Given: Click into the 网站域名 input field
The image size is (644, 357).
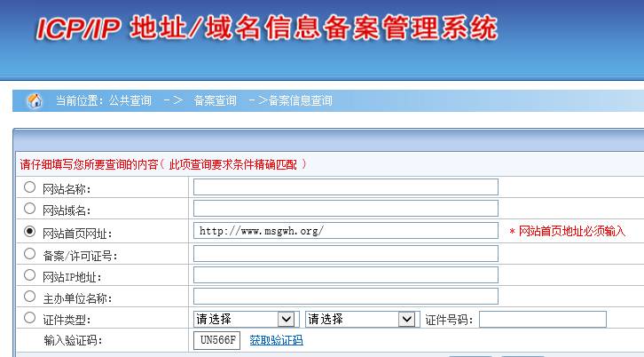Looking at the screenshot, I should point(346,209).
